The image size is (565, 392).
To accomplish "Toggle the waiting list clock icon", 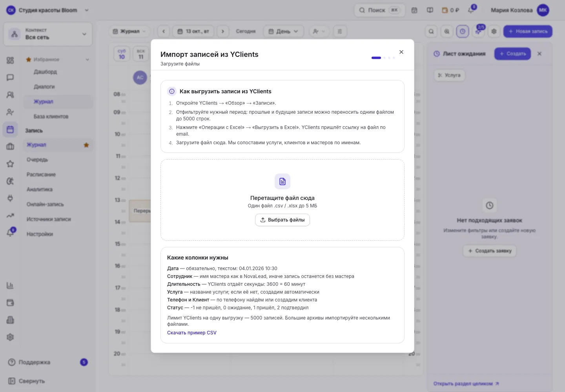I will click(x=463, y=31).
